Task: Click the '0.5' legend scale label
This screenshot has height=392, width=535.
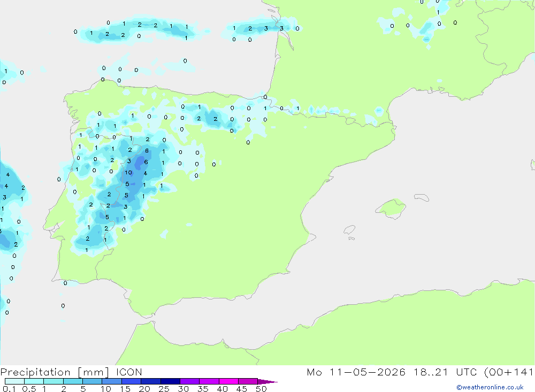Action: coord(29,389)
